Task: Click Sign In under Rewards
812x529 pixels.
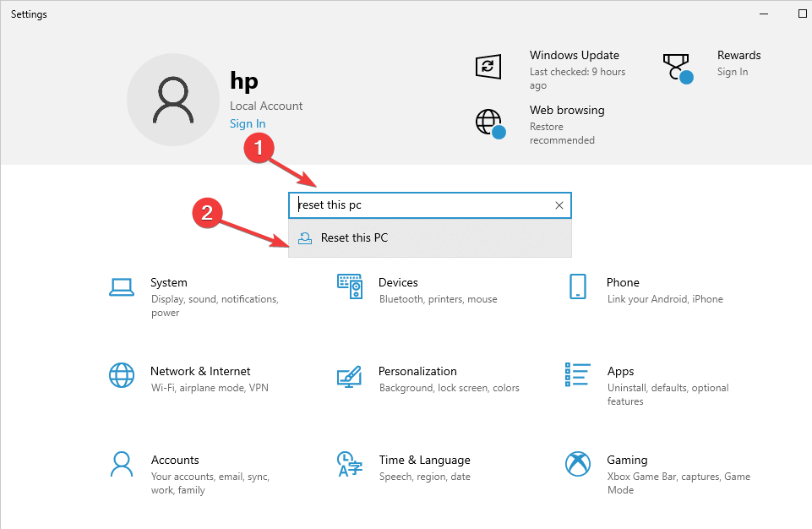Action: 733,72
